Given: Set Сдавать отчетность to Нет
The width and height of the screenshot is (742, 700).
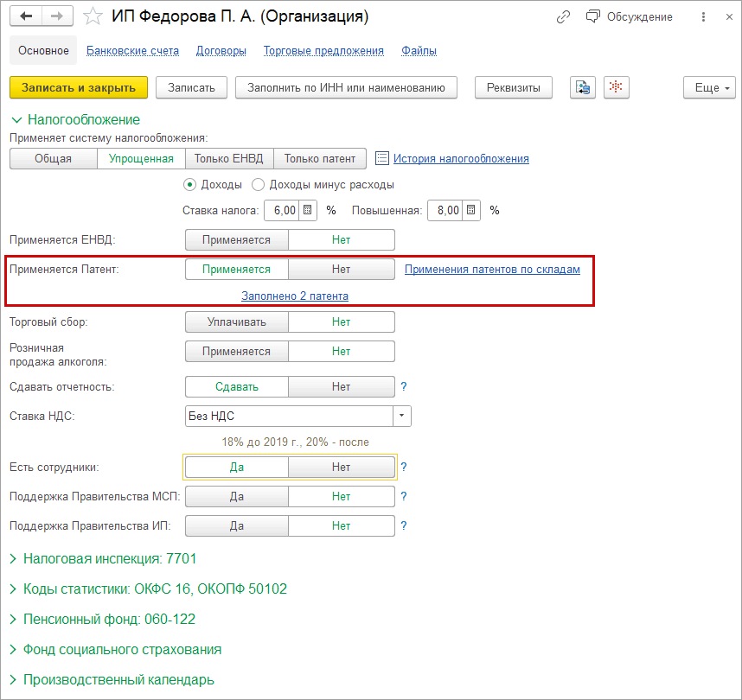Looking at the screenshot, I should point(342,386).
